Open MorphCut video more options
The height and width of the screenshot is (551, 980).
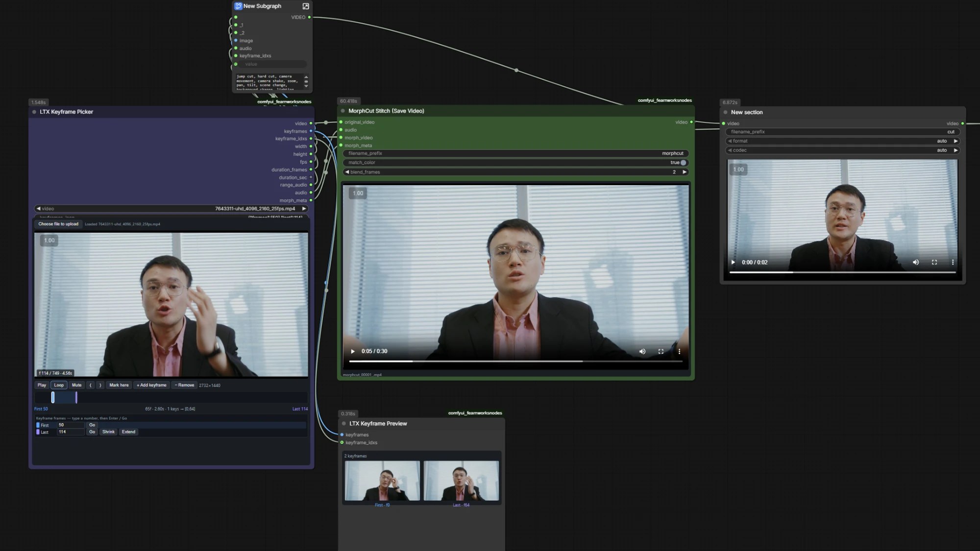(x=679, y=352)
